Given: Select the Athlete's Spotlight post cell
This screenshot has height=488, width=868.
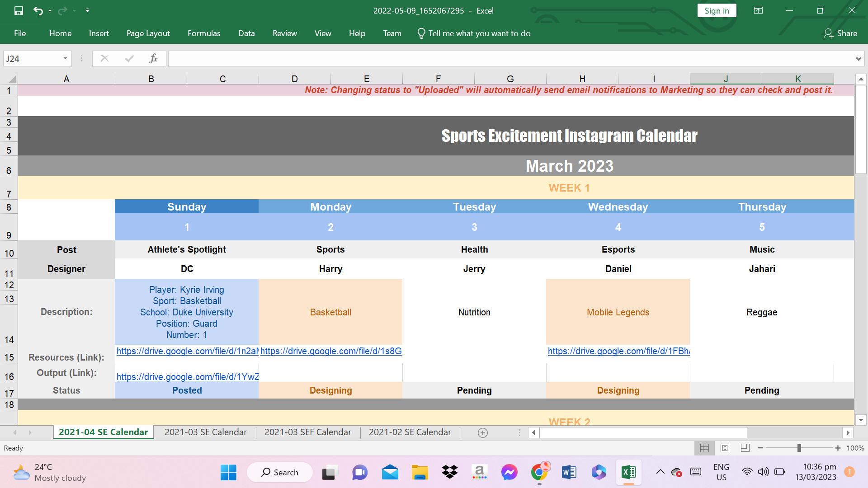Looking at the screenshot, I should [x=187, y=249].
